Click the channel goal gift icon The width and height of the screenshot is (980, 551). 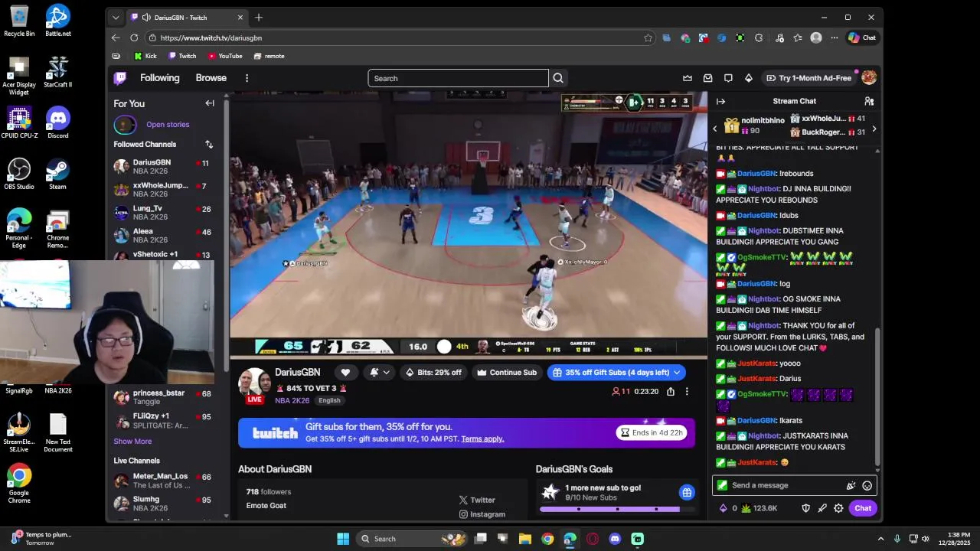tap(687, 493)
